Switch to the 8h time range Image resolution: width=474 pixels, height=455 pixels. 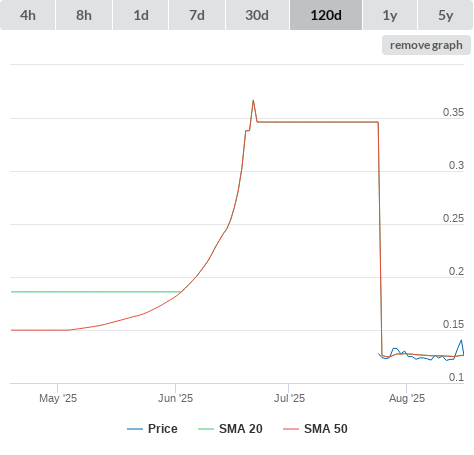tap(84, 15)
